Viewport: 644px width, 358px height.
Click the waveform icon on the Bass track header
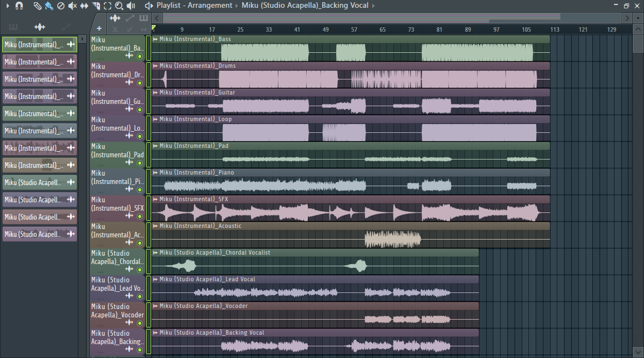coord(129,56)
